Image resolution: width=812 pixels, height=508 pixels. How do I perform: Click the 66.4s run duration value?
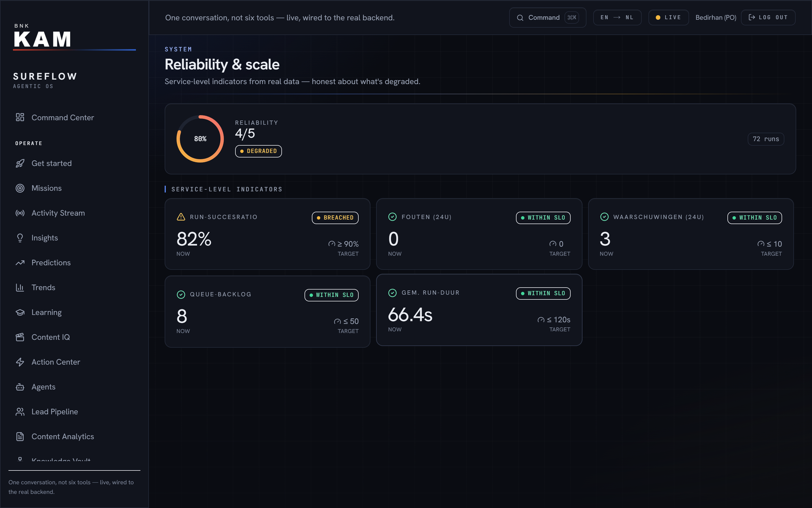point(410,315)
